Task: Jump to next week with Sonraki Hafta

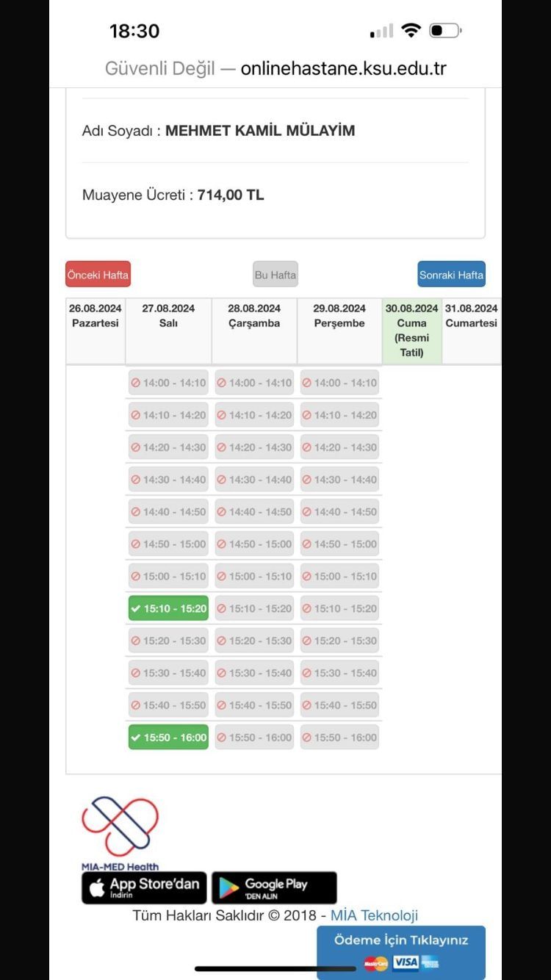Action: 451,275
